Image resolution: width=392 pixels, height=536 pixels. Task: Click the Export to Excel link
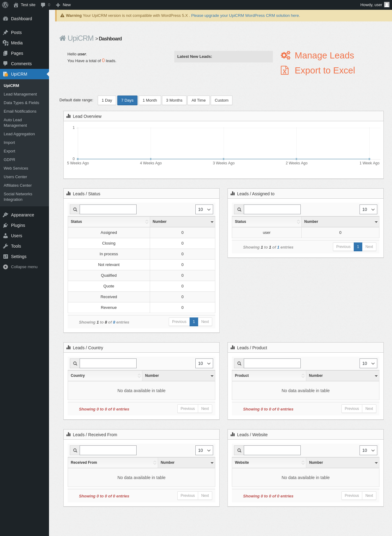pyautogui.click(x=325, y=70)
